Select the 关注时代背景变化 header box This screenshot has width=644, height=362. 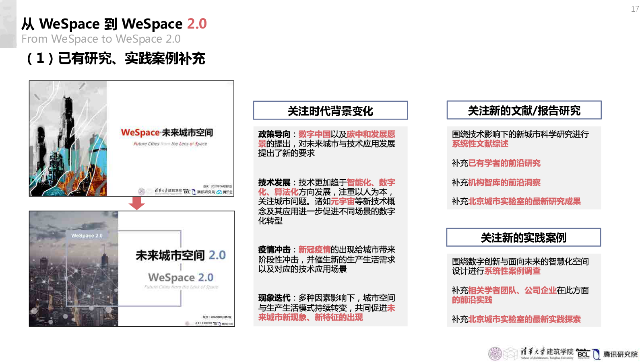point(330,110)
